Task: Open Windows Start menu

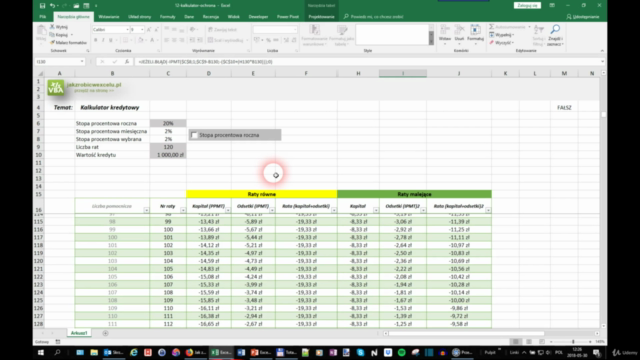Action: [40, 352]
